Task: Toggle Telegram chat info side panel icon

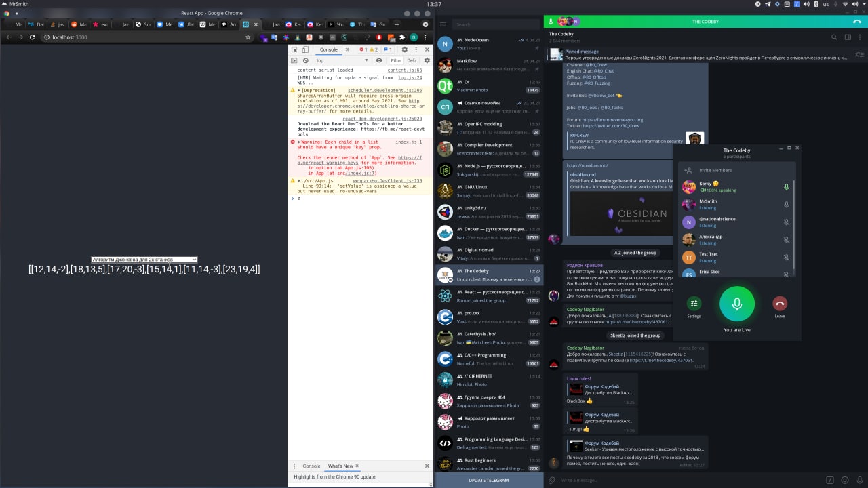Action: point(848,37)
